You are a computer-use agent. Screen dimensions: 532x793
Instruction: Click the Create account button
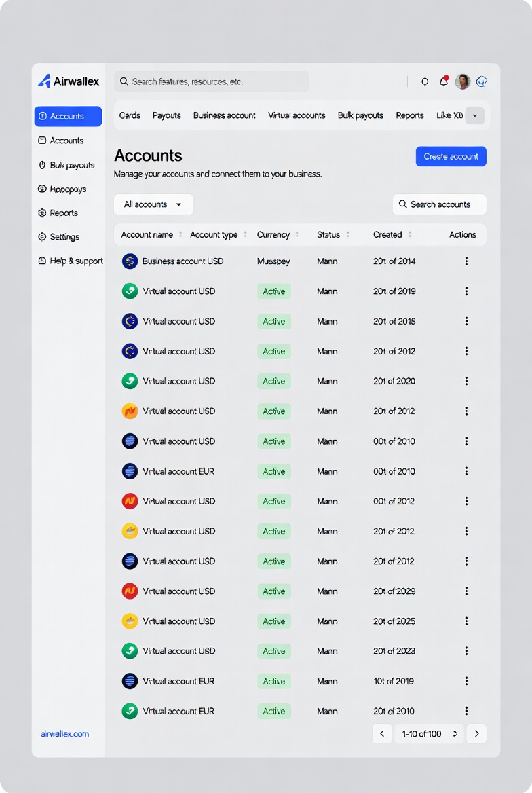click(x=451, y=156)
